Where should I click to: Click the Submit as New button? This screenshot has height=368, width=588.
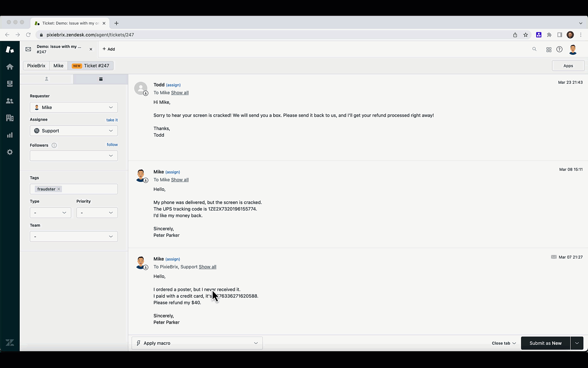[545, 343]
